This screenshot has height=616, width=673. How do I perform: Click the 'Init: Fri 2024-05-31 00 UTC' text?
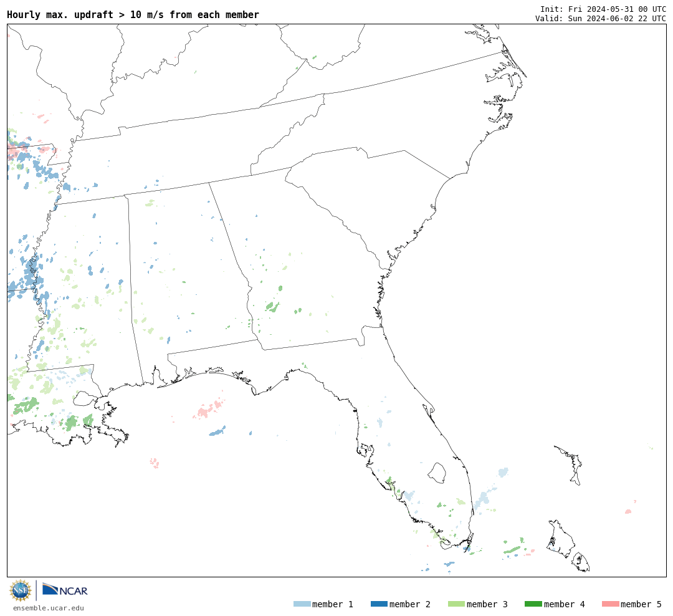(x=603, y=9)
